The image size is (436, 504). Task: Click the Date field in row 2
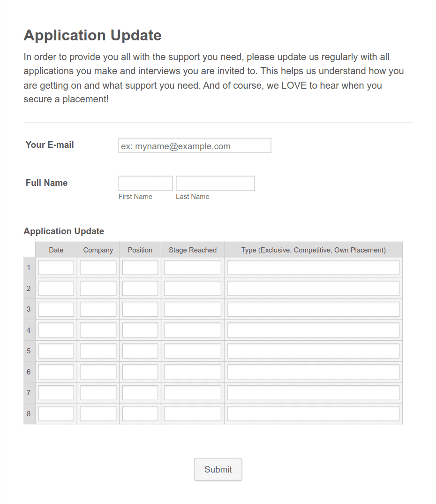point(56,288)
